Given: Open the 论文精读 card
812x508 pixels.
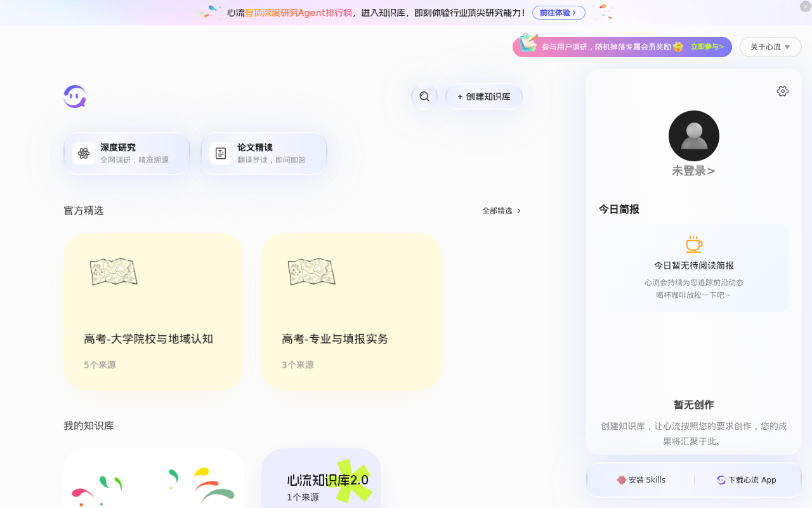Looking at the screenshot, I should tap(264, 154).
